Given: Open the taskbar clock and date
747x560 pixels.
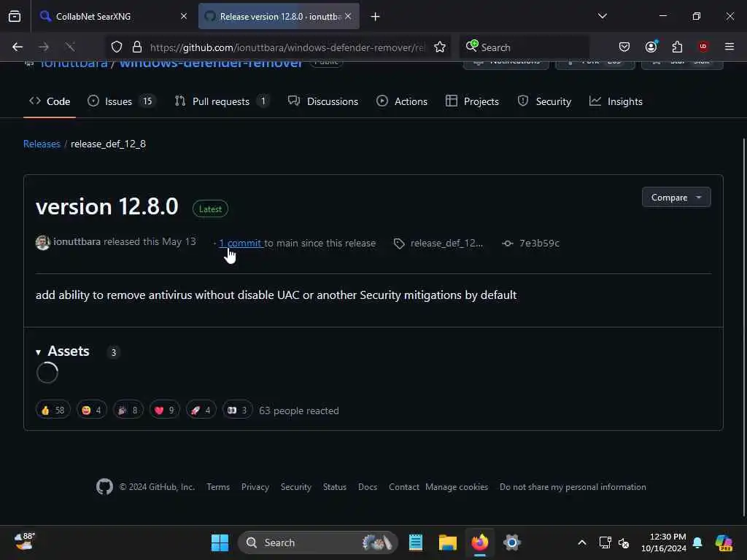Looking at the screenshot, I should point(663,542).
